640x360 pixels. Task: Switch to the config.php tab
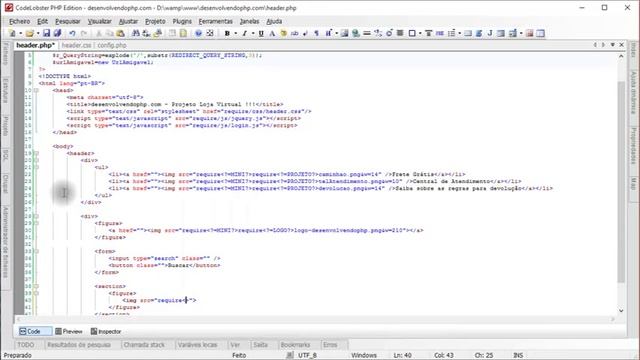[x=112, y=45]
